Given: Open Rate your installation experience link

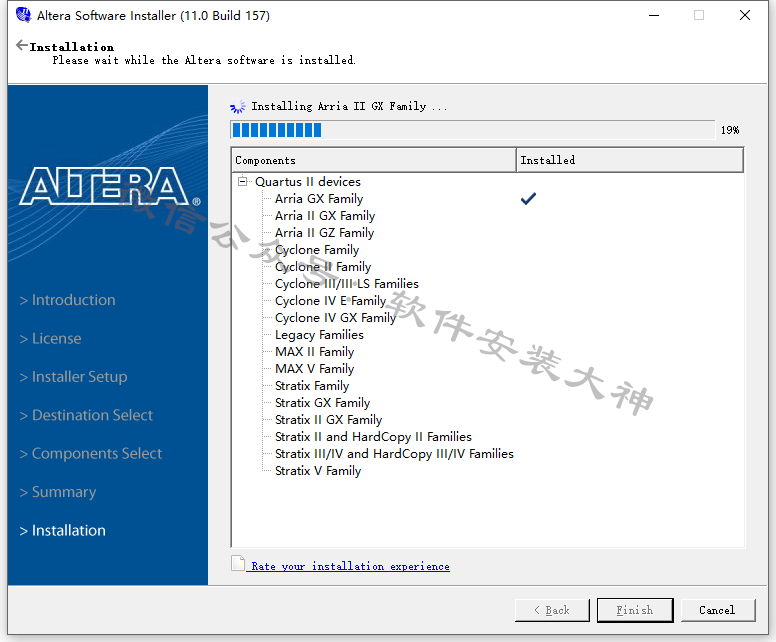Looking at the screenshot, I should (350, 566).
